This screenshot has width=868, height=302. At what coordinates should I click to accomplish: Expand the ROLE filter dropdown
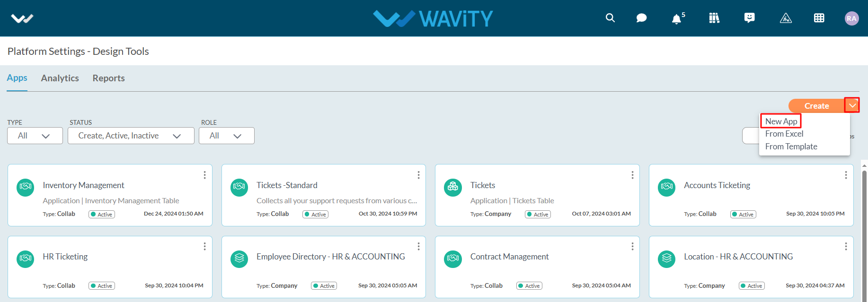point(227,136)
